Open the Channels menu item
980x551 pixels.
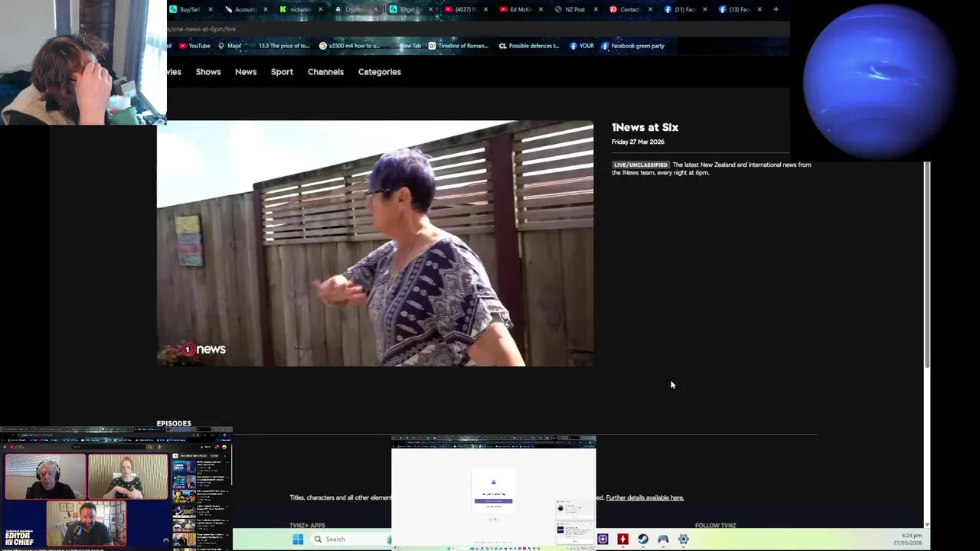click(x=325, y=72)
